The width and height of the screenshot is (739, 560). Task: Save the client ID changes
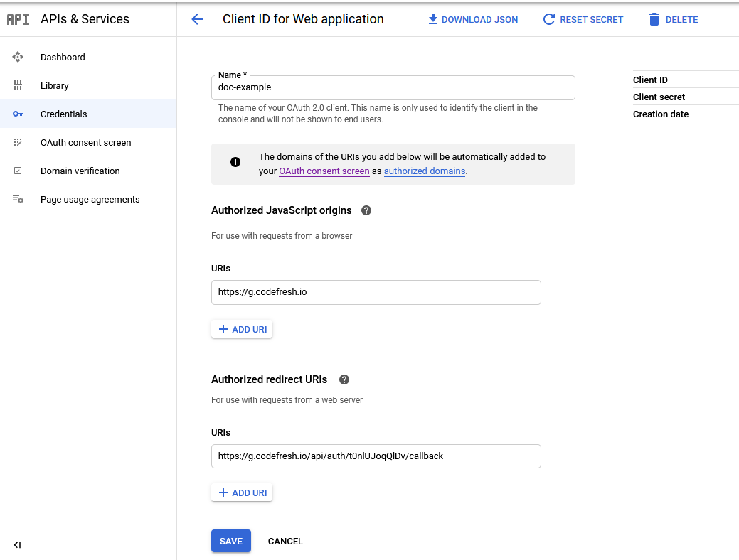pos(230,541)
